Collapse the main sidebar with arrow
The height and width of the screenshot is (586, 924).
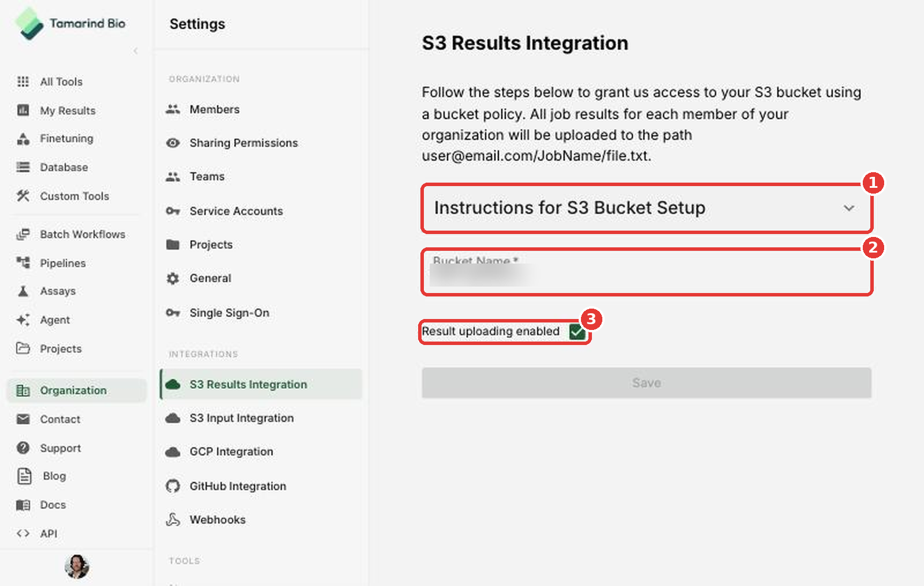point(136,51)
